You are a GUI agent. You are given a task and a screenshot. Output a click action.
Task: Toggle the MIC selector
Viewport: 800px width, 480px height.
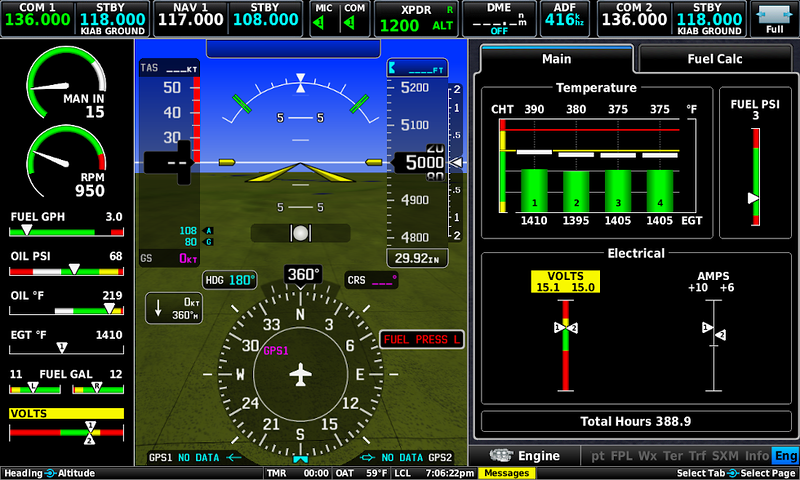coord(323,18)
